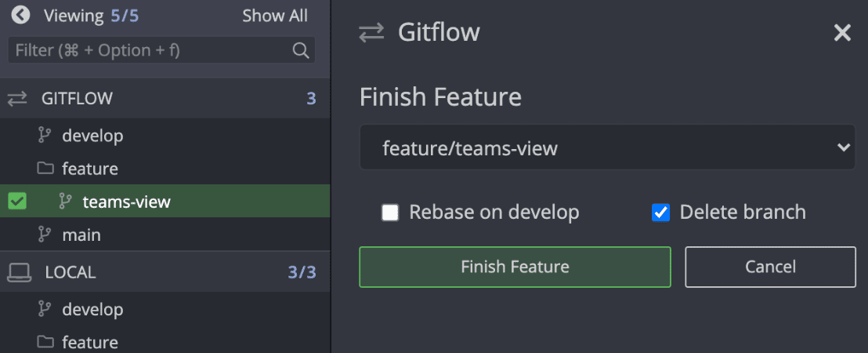
Task: Uncheck the Delete branch checkbox
Action: pos(661,213)
